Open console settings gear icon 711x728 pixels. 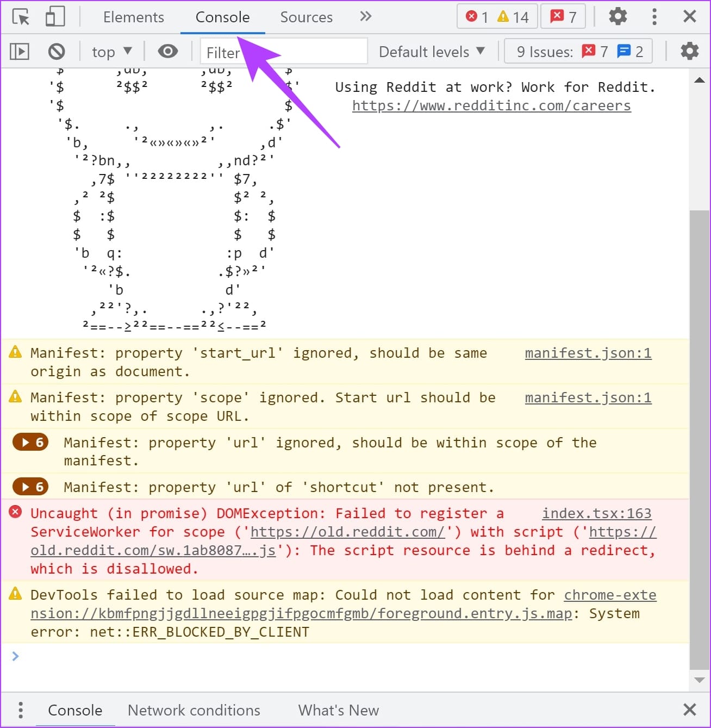[690, 51]
